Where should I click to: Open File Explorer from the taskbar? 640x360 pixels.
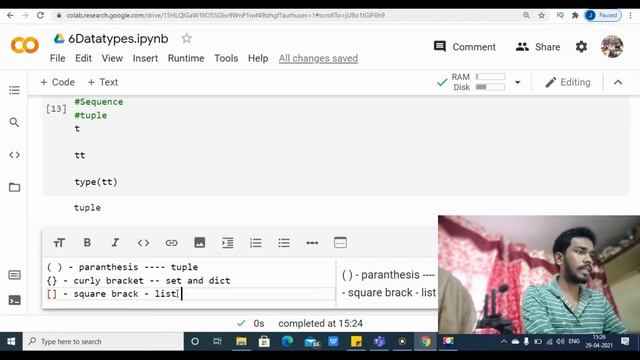click(241, 341)
